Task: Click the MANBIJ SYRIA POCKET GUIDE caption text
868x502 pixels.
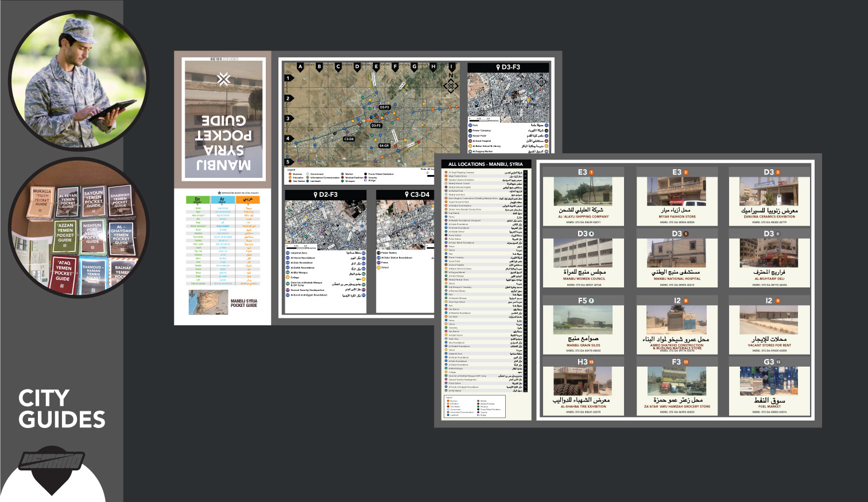Action: point(244,303)
